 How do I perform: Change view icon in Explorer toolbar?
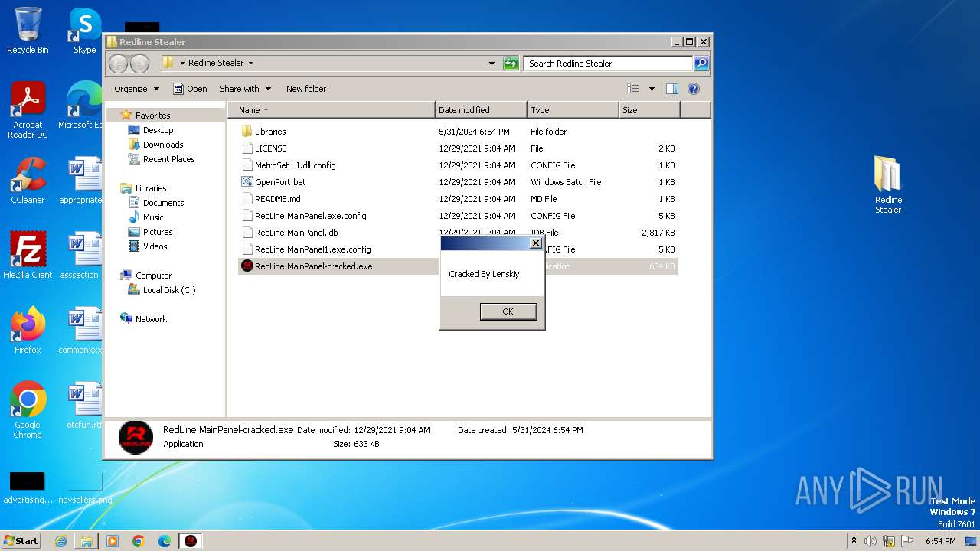point(632,89)
